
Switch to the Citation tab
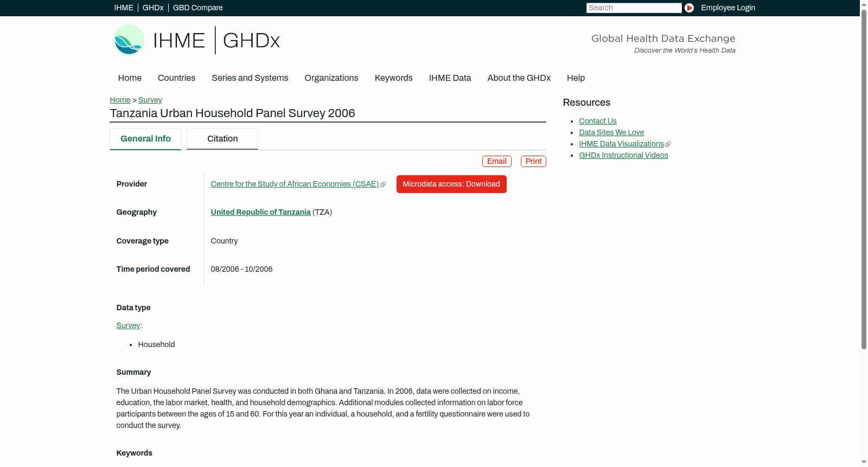(222, 139)
